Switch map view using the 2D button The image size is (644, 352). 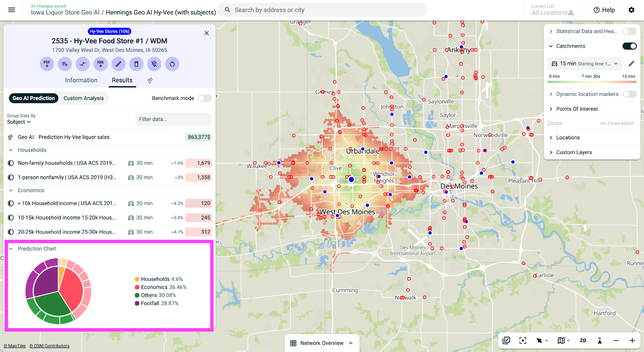583,341
